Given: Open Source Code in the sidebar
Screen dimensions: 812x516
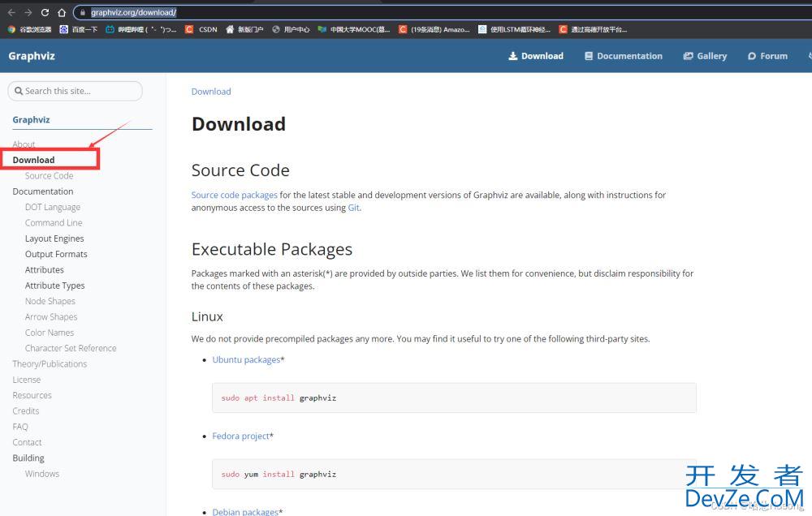Looking at the screenshot, I should (50, 176).
